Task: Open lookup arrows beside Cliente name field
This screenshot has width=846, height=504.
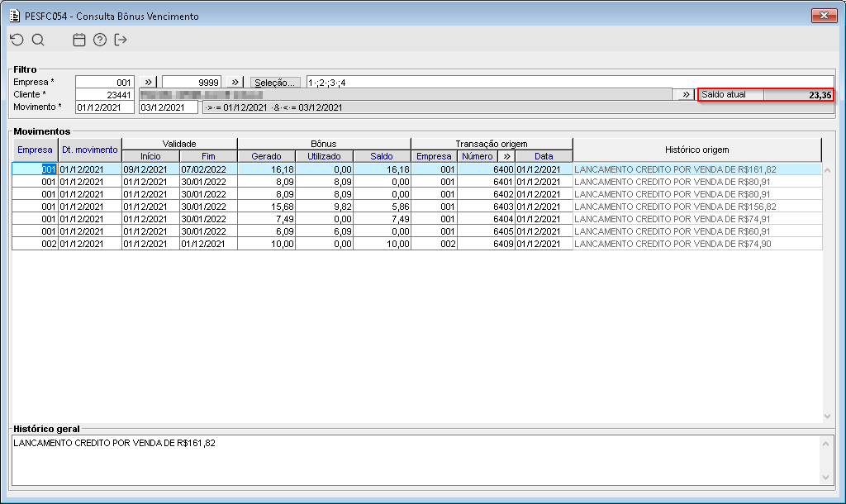Action: tap(685, 94)
